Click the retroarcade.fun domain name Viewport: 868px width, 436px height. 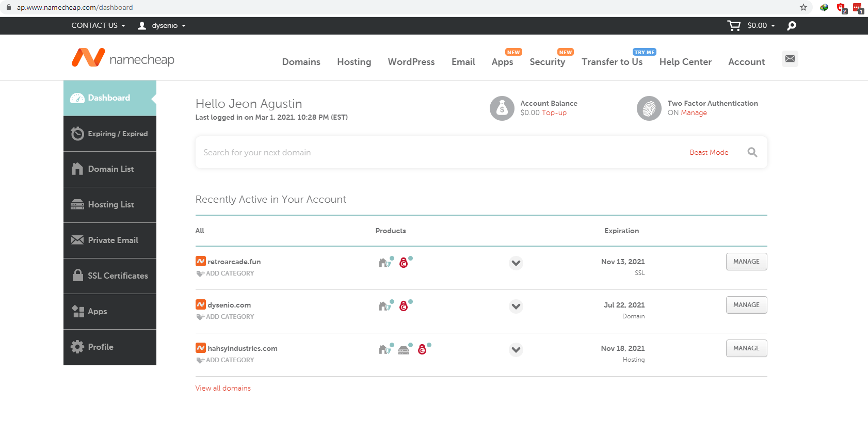pyautogui.click(x=234, y=262)
